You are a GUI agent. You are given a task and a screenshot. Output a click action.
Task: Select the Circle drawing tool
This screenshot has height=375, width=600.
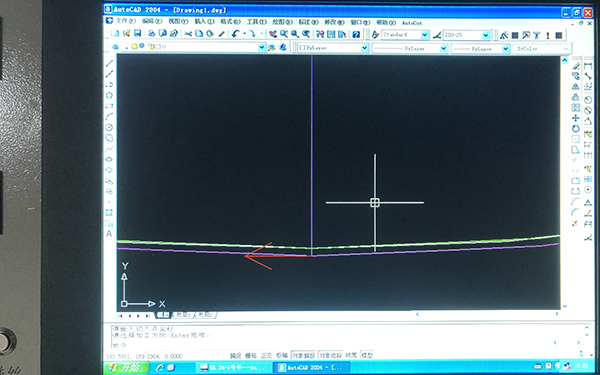[109, 127]
